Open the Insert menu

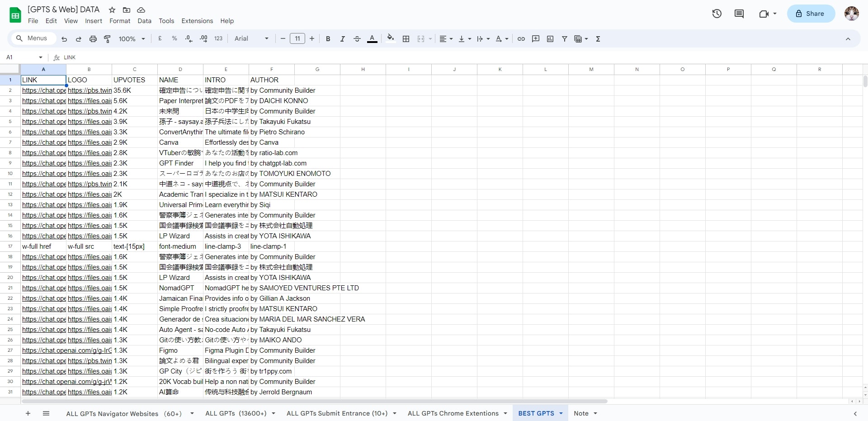pos(94,21)
